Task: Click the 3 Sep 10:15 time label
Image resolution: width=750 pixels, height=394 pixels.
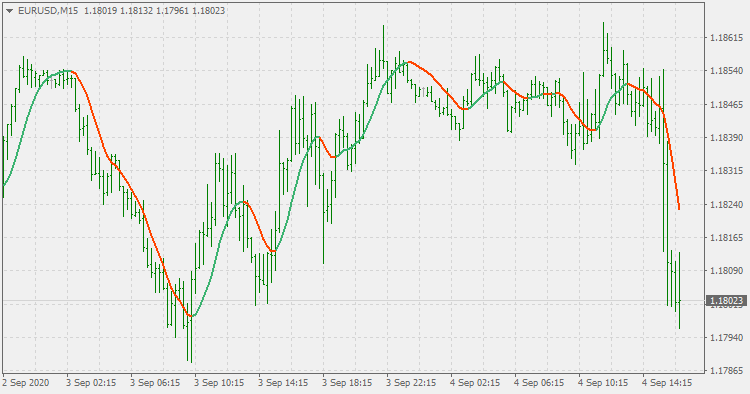Action: pos(219,383)
